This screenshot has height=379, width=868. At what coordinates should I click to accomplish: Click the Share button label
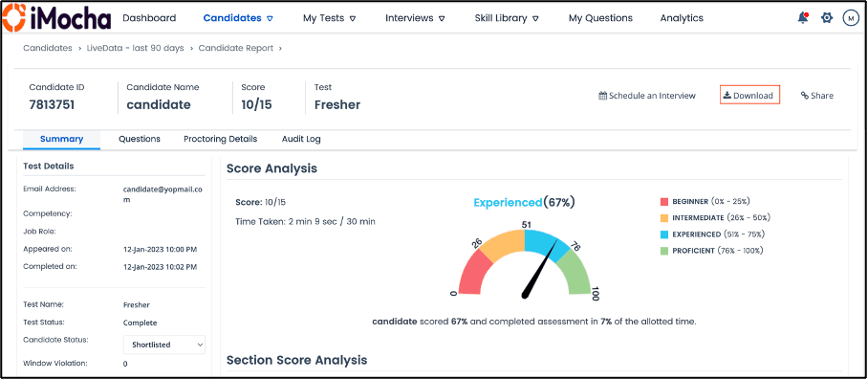click(x=822, y=96)
